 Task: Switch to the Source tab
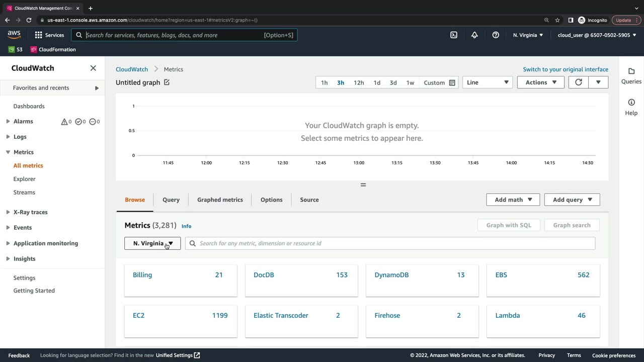(309, 200)
